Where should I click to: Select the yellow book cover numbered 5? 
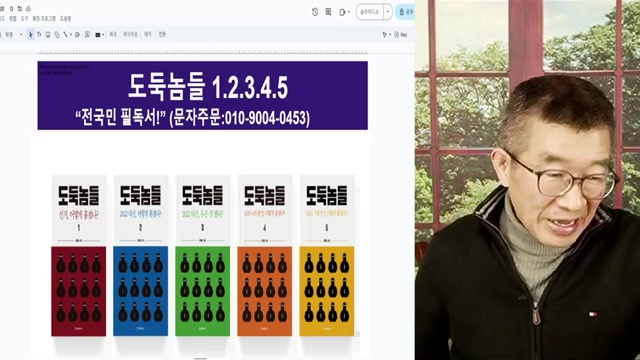pos(327,256)
